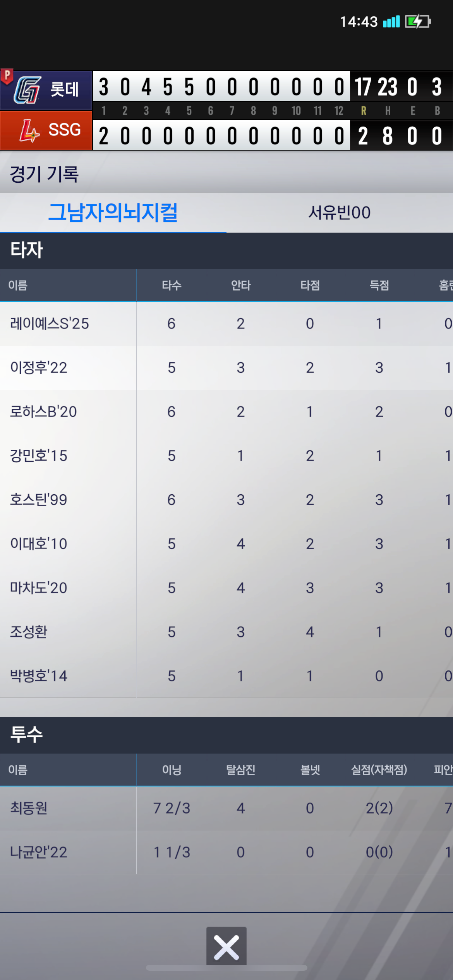Tap the P badge on Lotte logo
The width and height of the screenshot is (453, 980).
[x=7, y=75]
